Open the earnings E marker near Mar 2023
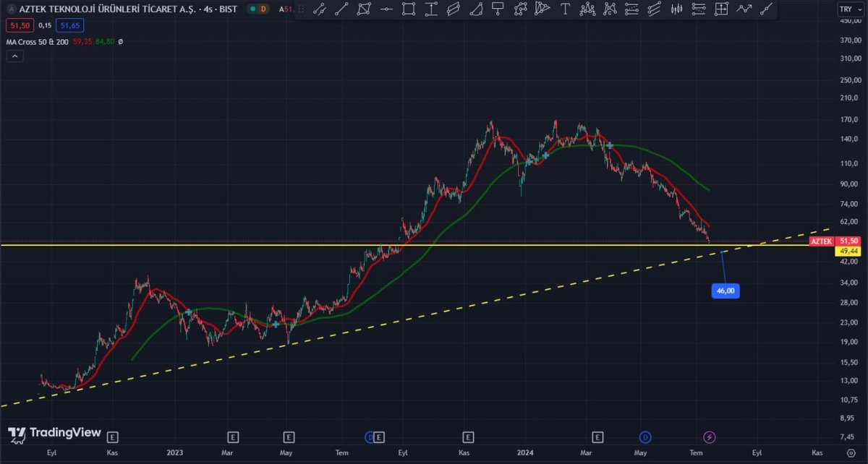The image size is (868, 464). tap(233, 437)
